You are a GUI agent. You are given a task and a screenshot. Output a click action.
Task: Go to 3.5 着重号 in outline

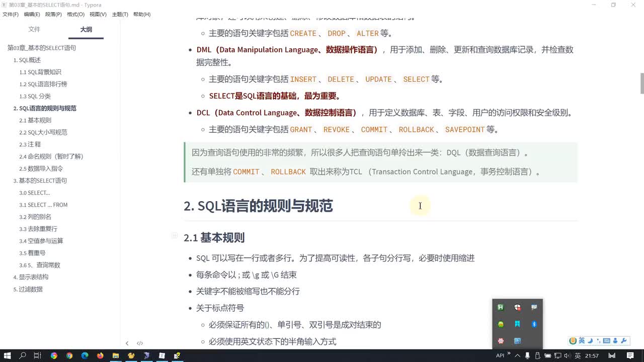[32, 253]
